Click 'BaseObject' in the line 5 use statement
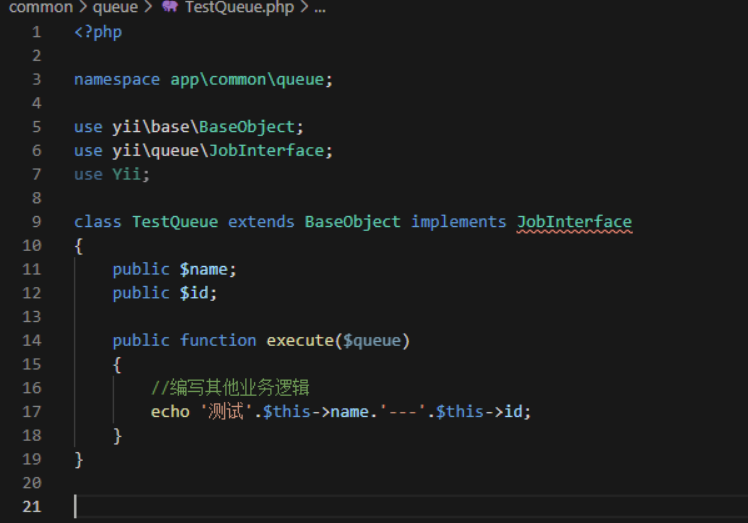This screenshot has height=523, width=748. coord(247,127)
